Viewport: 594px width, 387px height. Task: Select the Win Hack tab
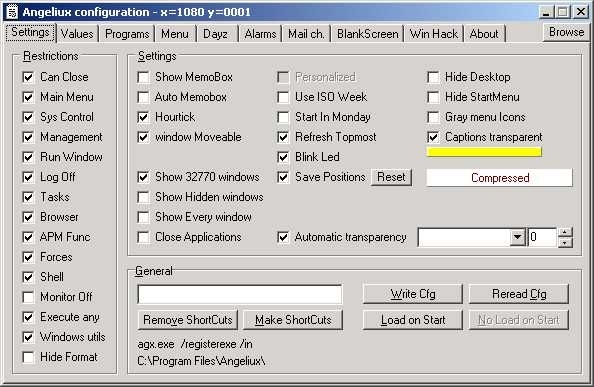pos(434,34)
